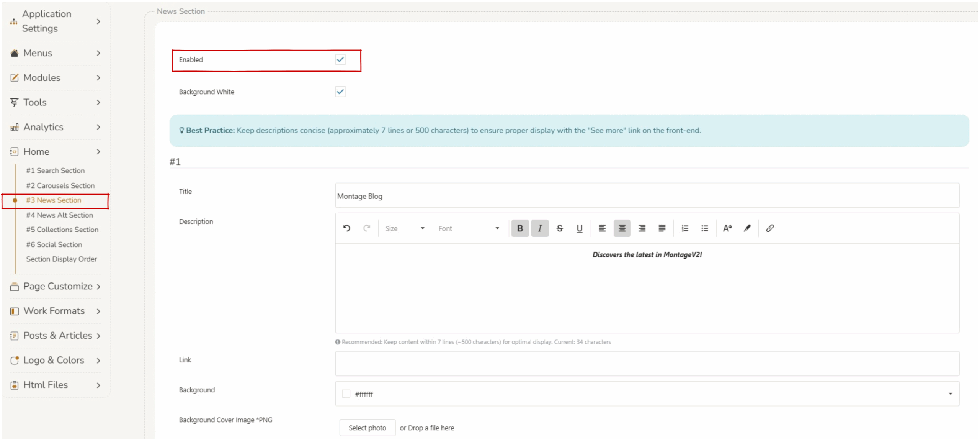Open the Font dropdown in editor

(469, 228)
